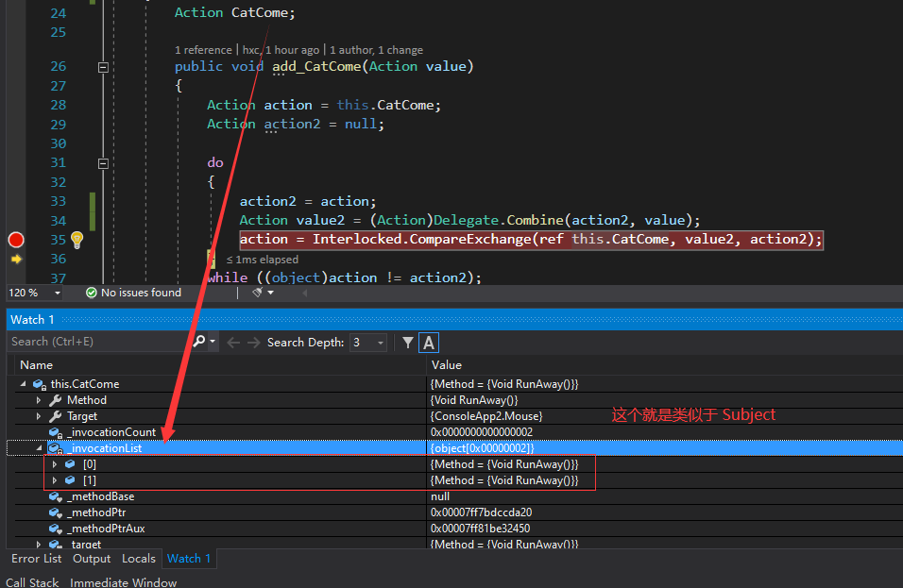The image size is (903, 588).
Task: Click the red breakpoint on line 35
Action: point(16,240)
